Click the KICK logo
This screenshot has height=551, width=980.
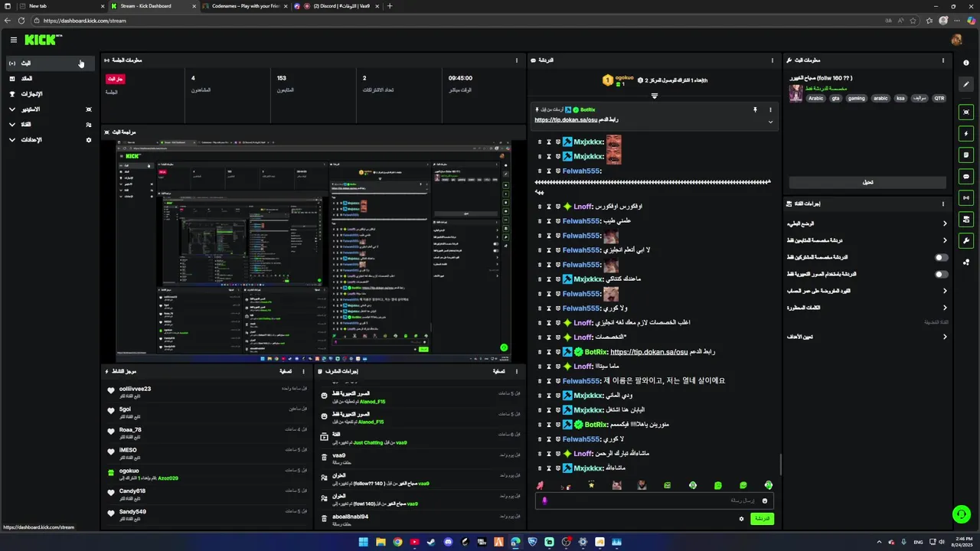(x=43, y=40)
